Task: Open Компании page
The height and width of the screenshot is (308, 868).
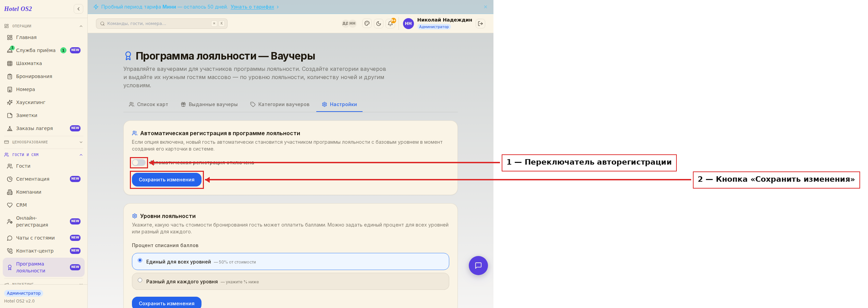Action: pyautogui.click(x=44, y=192)
